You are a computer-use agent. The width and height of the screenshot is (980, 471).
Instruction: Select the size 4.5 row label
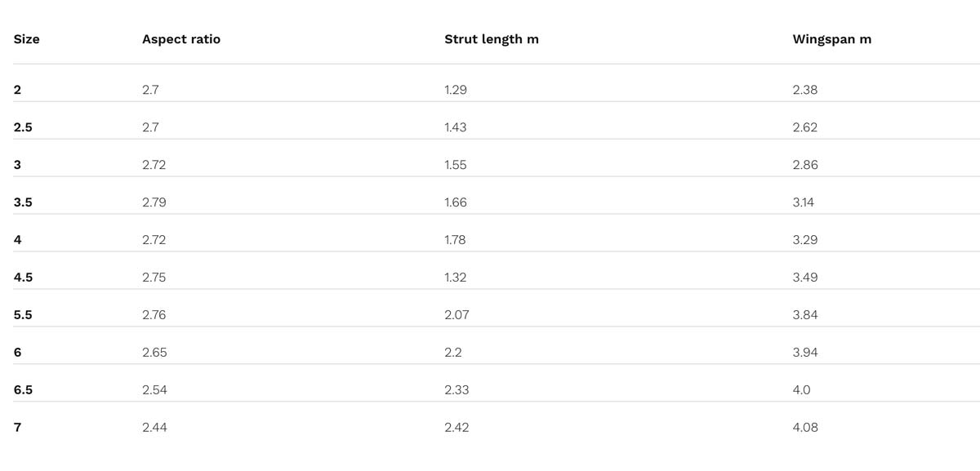23,278
